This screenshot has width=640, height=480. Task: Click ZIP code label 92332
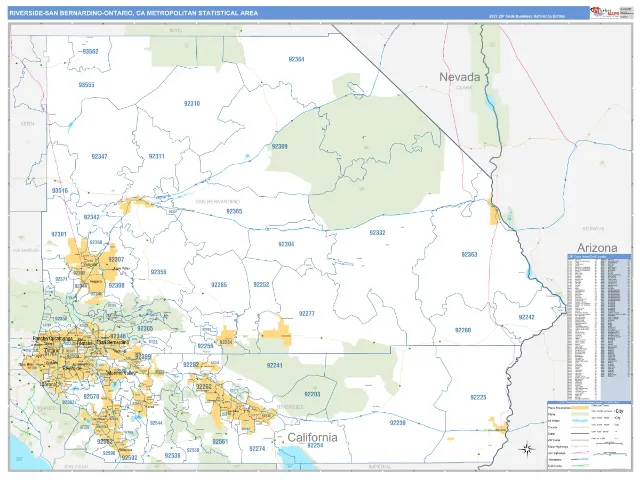click(377, 233)
